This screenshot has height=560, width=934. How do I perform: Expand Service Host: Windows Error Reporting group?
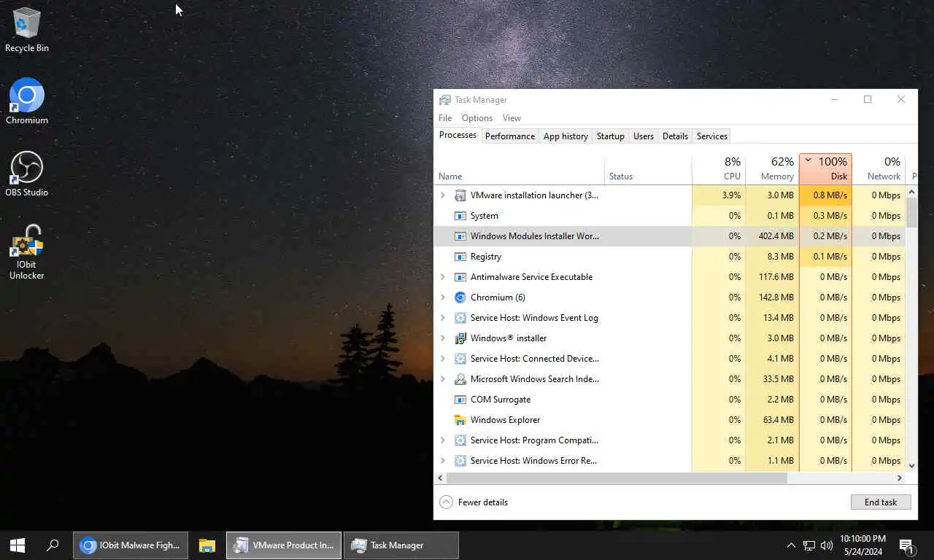tap(442, 461)
